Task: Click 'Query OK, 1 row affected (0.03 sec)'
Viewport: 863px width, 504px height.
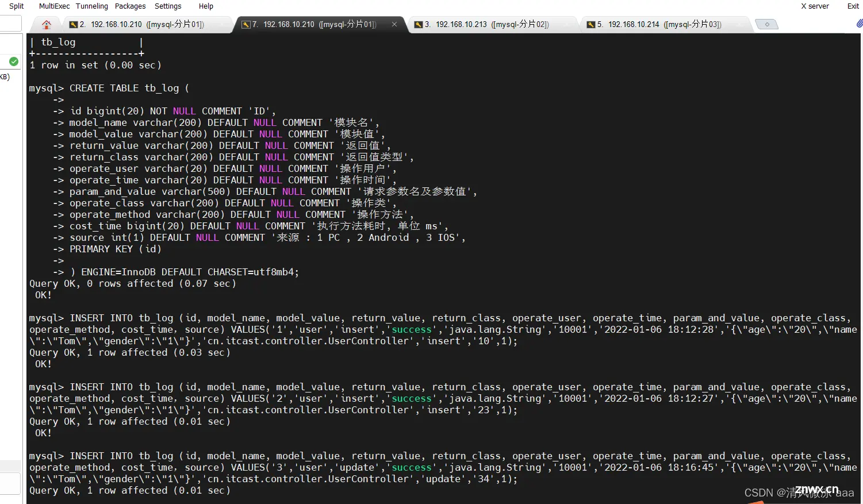Action: coord(130,352)
